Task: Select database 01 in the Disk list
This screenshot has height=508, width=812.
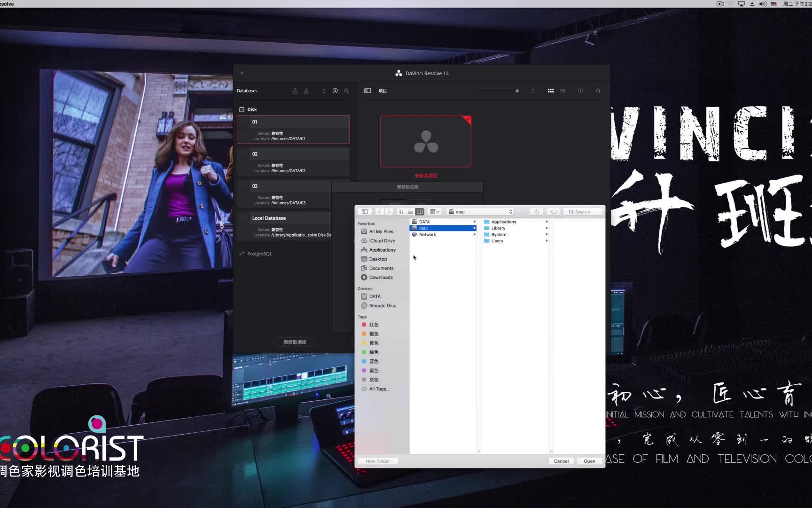Action: point(293,129)
